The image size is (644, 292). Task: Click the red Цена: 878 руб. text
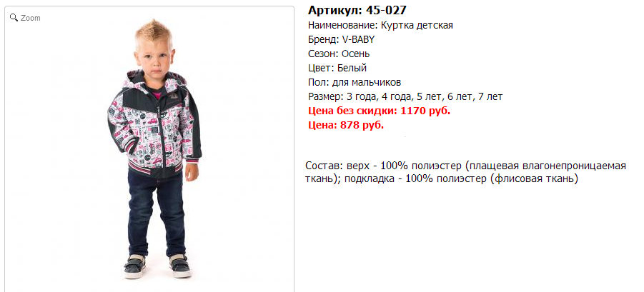click(x=346, y=125)
